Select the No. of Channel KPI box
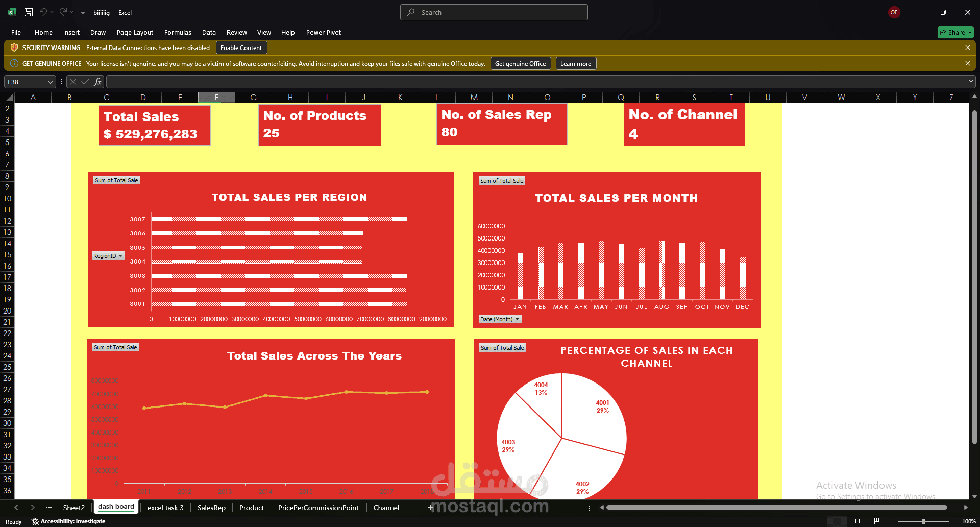The height and width of the screenshot is (527, 980). click(684, 125)
